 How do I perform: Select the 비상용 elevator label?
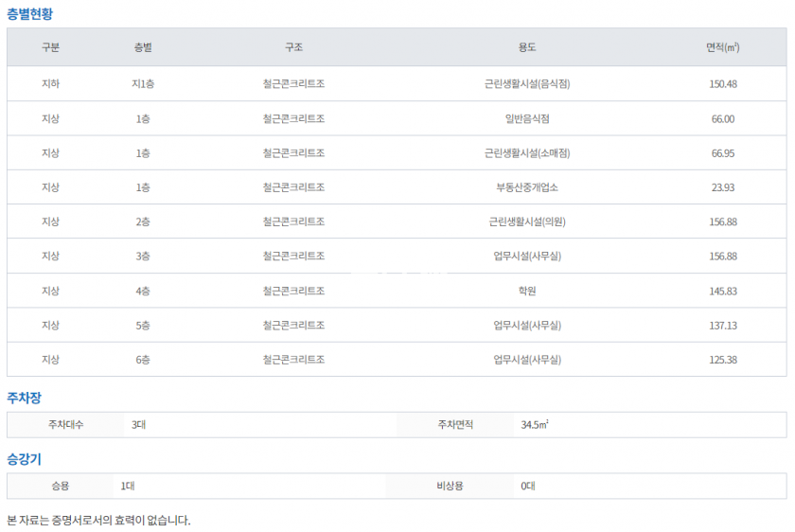point(450,486)
